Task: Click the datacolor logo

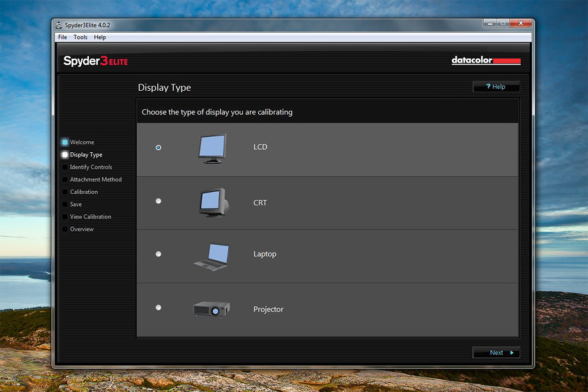Action: coord(486,61)
